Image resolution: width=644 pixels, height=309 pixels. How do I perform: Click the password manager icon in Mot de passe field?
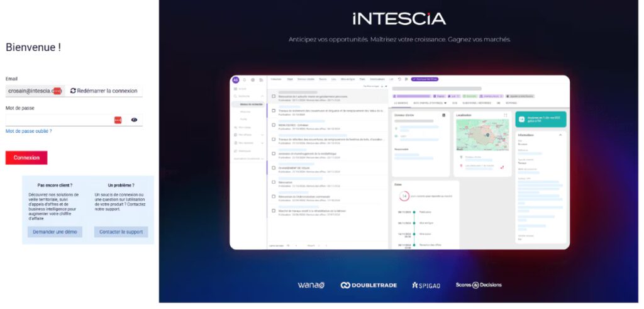coord(118,120)
